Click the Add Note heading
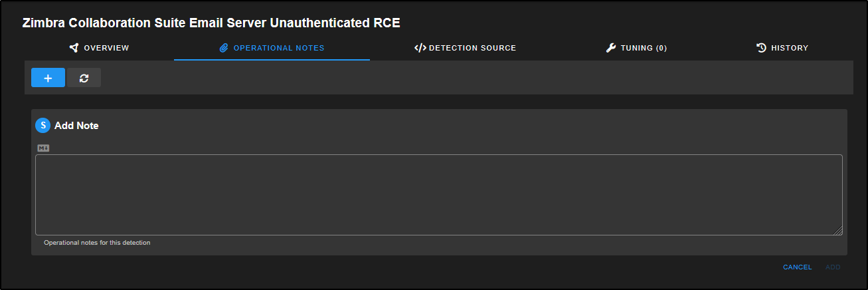This screenshot has height=290, width=868. pos(76,126)
